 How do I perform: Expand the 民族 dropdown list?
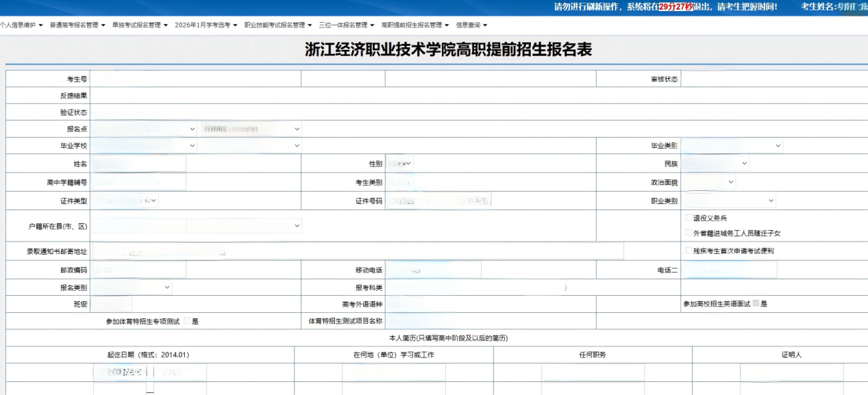pyautogui.click(x=715, y=164)
